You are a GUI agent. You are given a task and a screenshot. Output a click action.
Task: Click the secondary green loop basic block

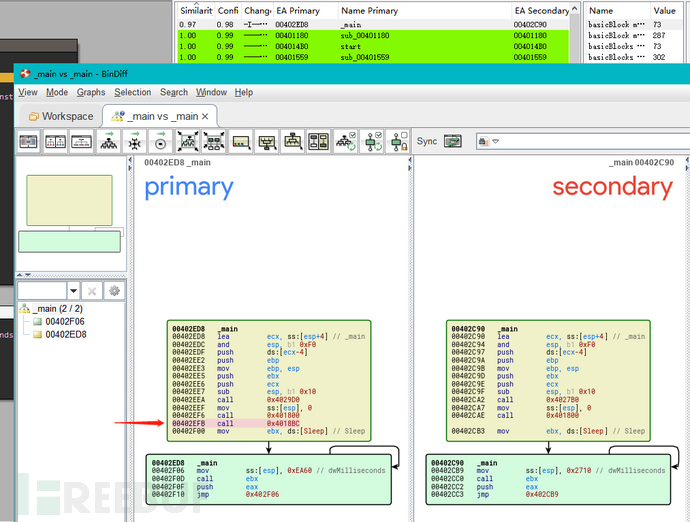click(548, 479)
